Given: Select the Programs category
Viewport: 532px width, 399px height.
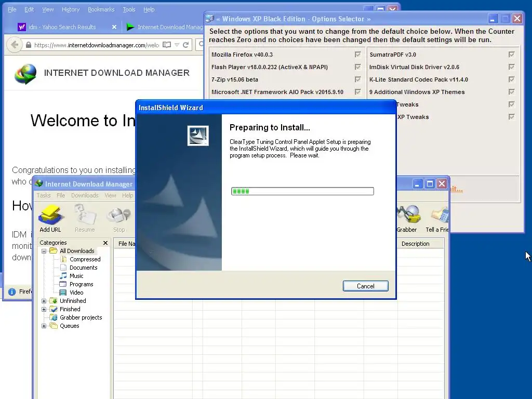Looking at the screenshot, I should coord(81,284).
